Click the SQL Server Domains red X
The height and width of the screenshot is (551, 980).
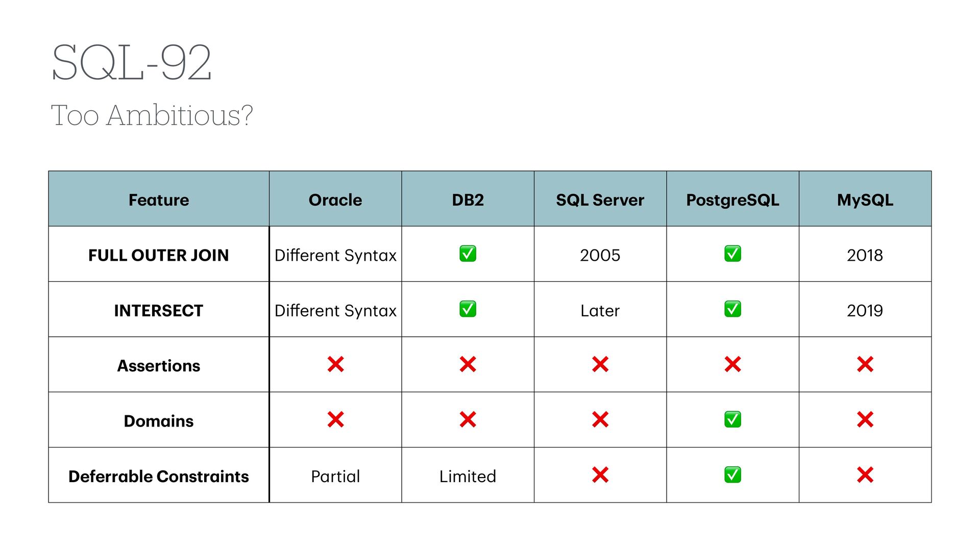click(x=600, y=419)
